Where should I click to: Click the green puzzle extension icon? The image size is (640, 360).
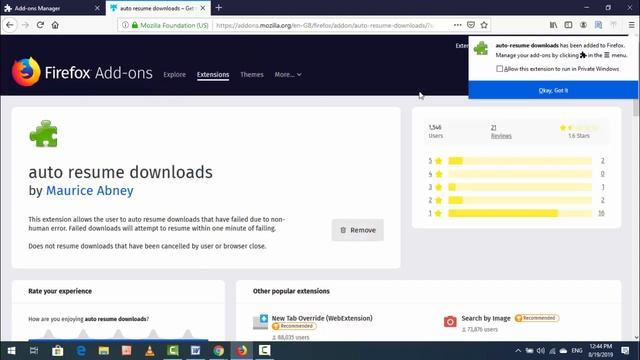coord(43,133)
